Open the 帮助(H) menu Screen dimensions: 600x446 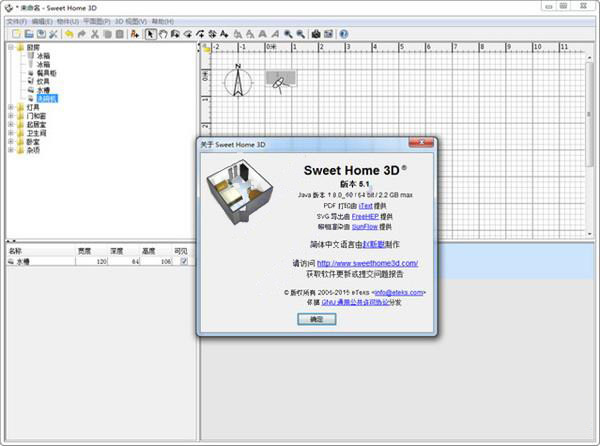[x=163, y=21]
